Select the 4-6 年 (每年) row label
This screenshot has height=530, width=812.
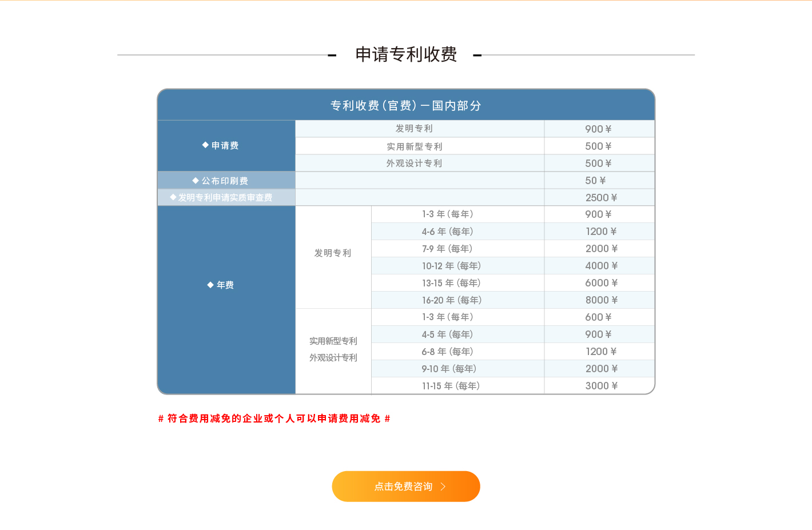pos(448,232)
